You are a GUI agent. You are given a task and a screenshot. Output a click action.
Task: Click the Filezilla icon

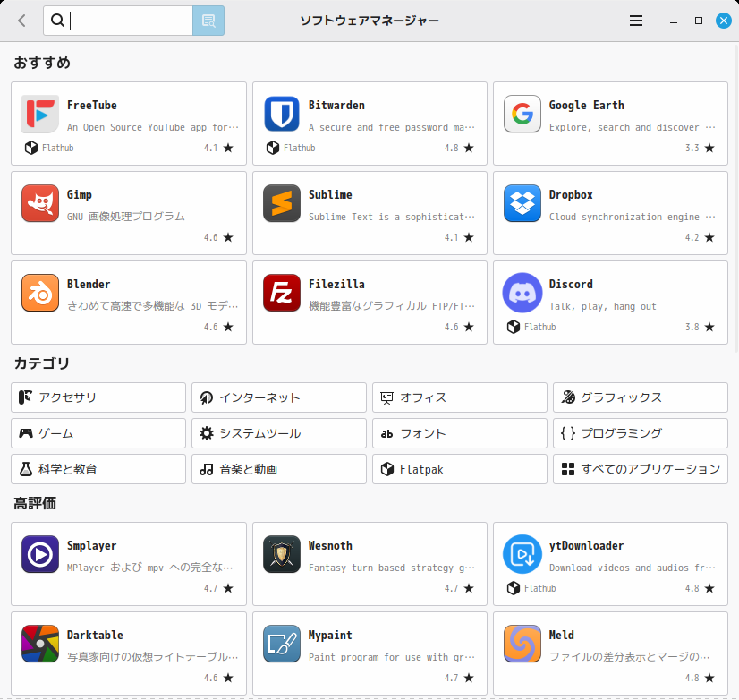(x=281, y=293)
